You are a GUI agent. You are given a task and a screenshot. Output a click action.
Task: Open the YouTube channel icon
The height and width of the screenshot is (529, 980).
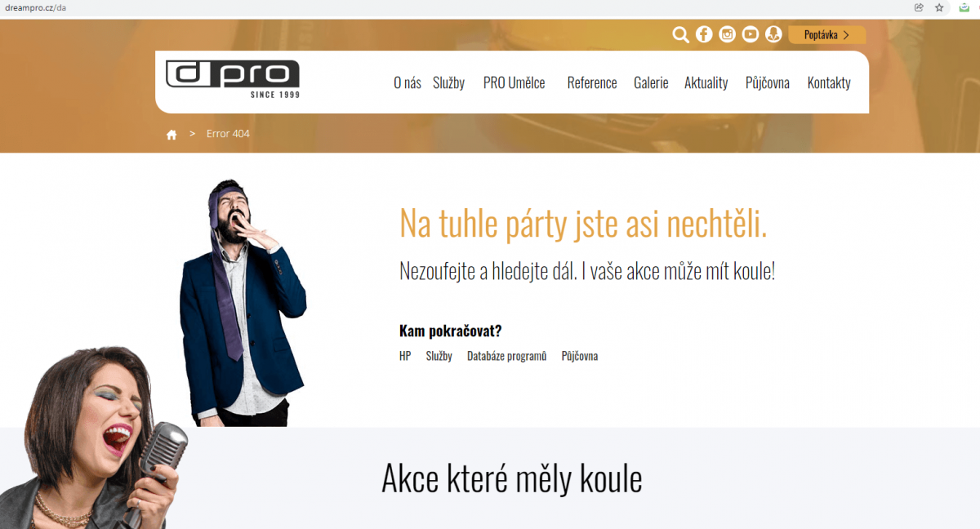coord(751,34)
